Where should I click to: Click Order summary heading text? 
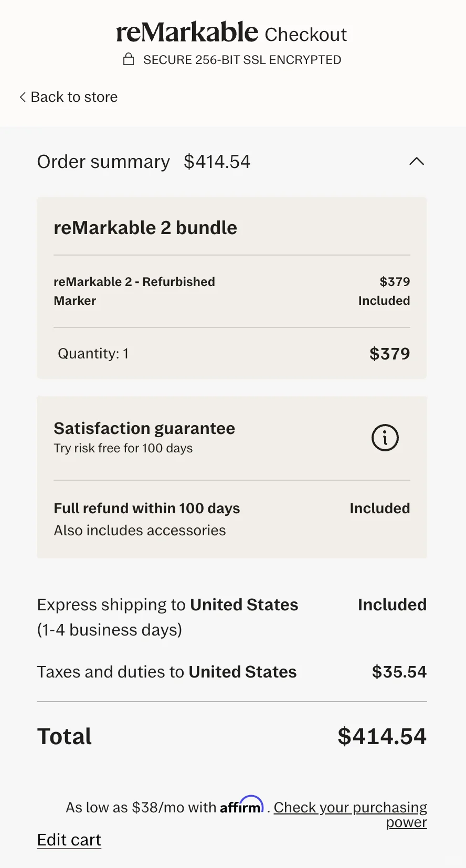coord(103,162)
